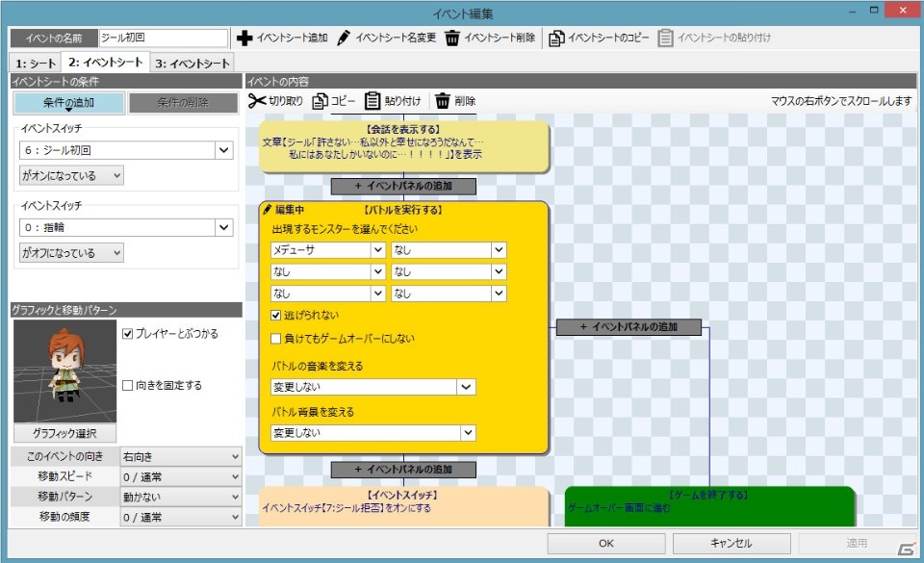The height and width of the screenshot is (563, 924).
Task: Click the グラフィック選択 button
Action: pos(64,433)
